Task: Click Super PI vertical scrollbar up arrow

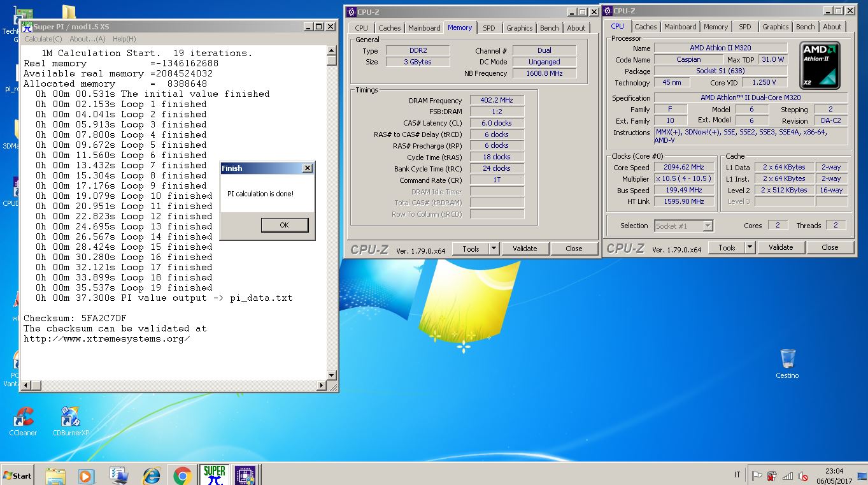Action: tap(332, 50)
